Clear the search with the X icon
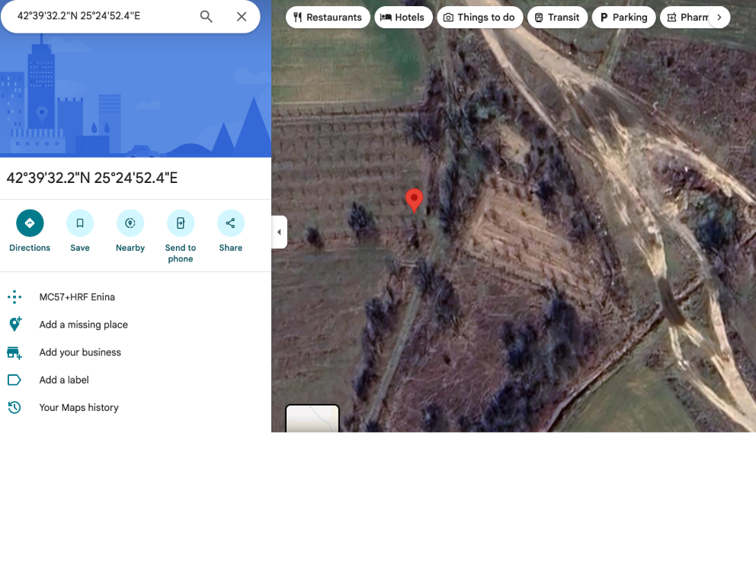This screenshot has height=567, width=756. (x=241, y=16)
